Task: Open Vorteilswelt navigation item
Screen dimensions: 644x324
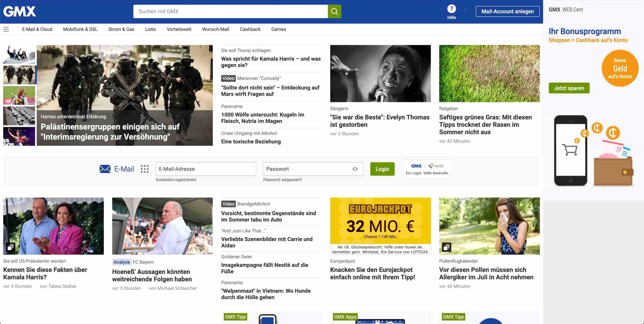Action: coord(179,29)
